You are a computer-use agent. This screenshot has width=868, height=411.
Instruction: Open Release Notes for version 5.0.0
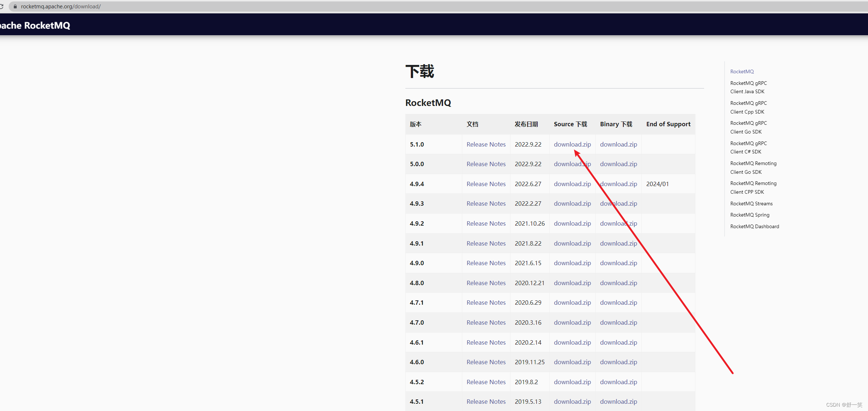click(x=486, y=164)
